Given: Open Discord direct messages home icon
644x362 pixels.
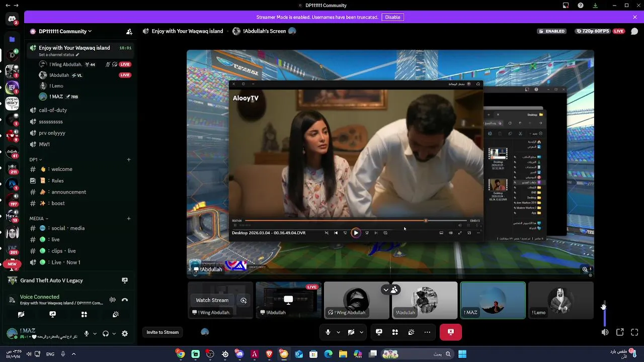Looking at the screenshot, I should [x=12, y=19].
